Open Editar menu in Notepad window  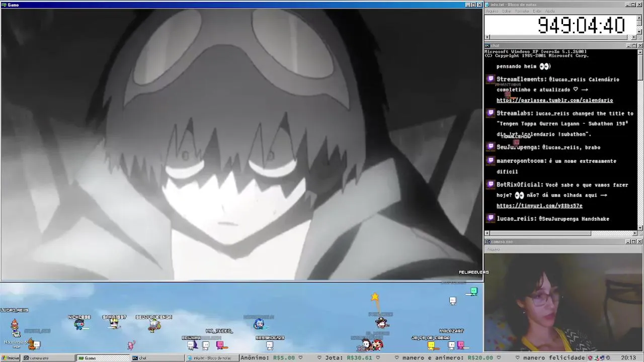coord(507,11)
